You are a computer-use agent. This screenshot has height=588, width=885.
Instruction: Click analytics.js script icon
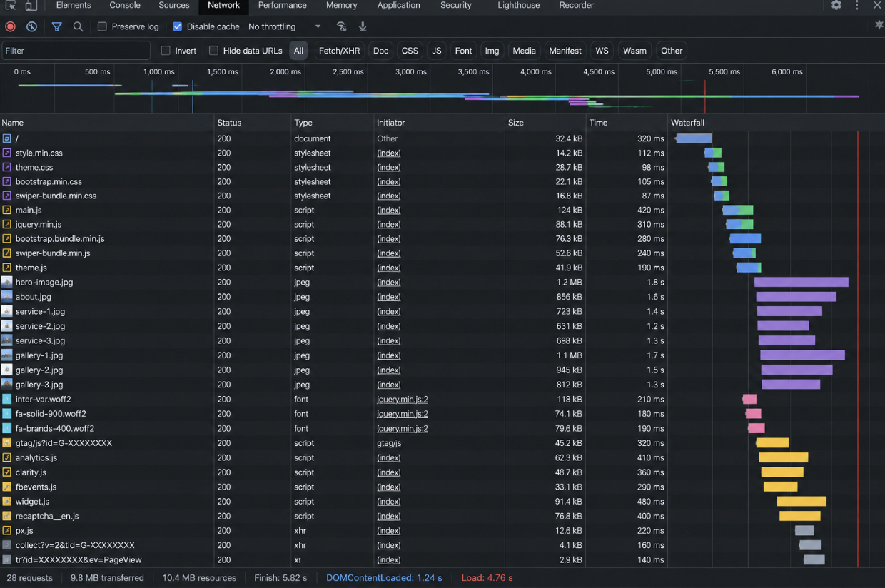(x=6, y=457)
